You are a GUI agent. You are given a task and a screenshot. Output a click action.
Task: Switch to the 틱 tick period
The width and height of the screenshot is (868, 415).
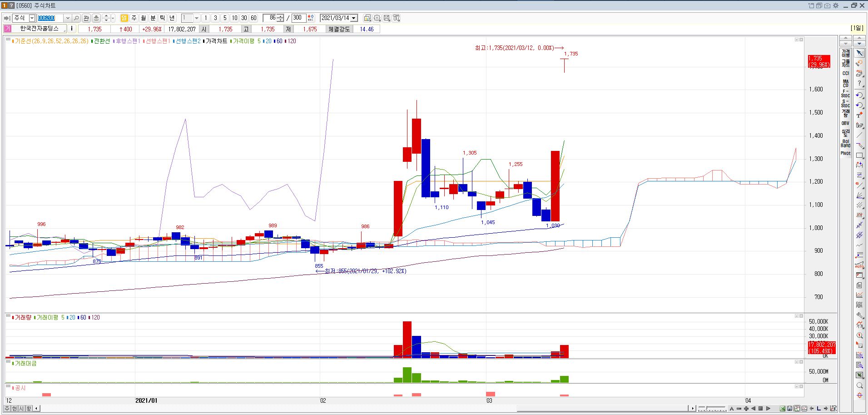[162, 18]
